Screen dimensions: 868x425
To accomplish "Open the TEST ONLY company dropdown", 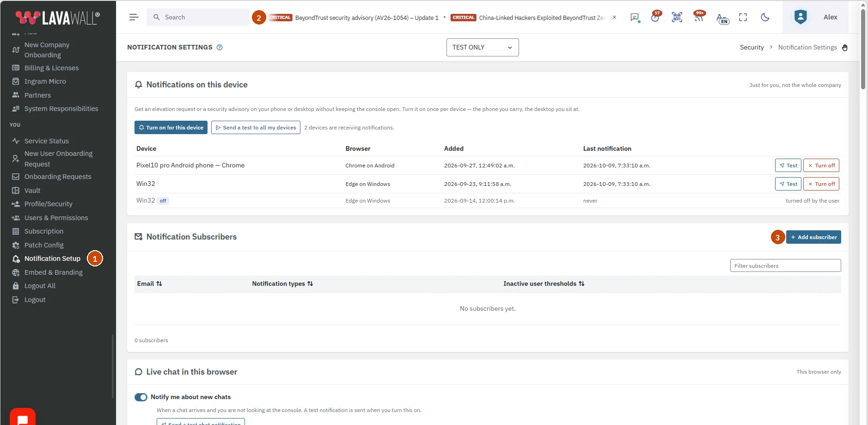I will click(483, 47).
